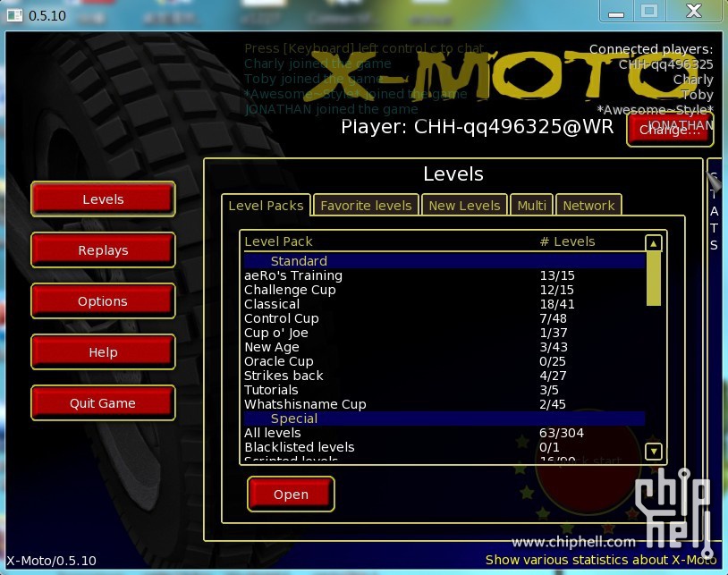Viewport: 728px width, 575px height.
Task: Select the Tutorials level pack
Action: coord(444,390)
